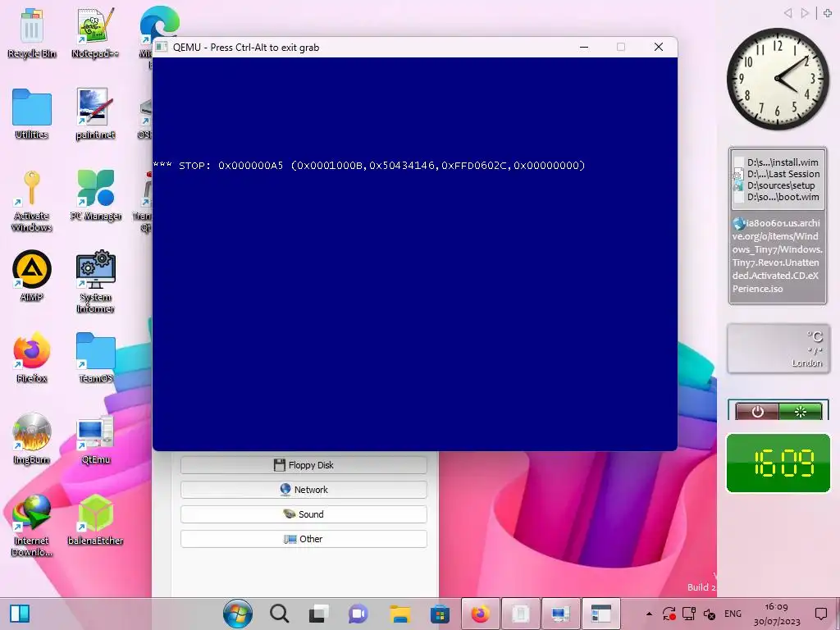
Task: Go to the previous sidebar gadget page arrow
Action: pyautogui.click(x=788, y=13)
